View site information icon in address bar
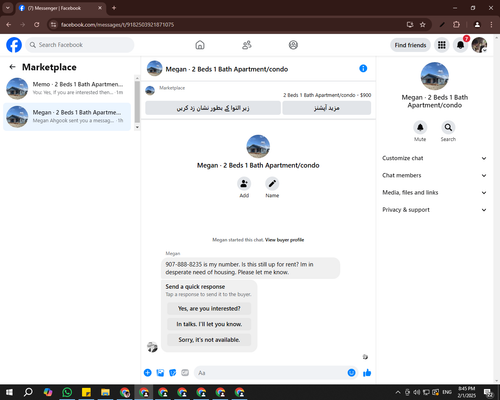 (53, 24)
